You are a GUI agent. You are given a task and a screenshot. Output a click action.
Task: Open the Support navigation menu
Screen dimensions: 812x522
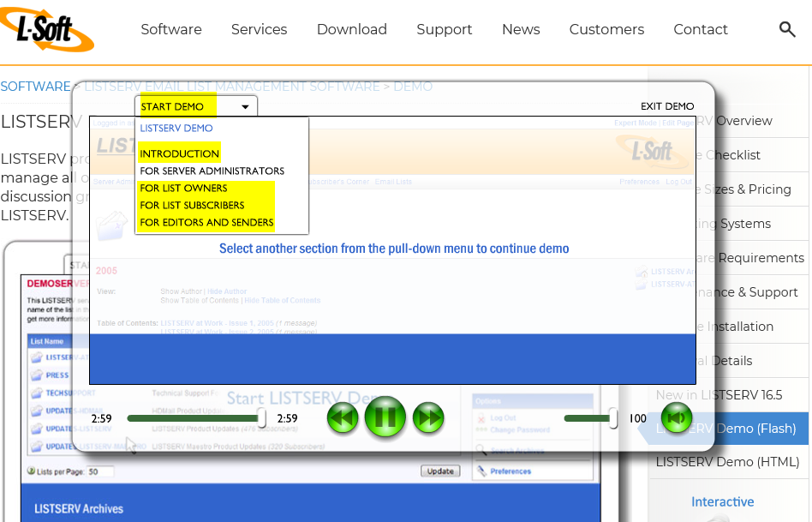coord(445,29)
